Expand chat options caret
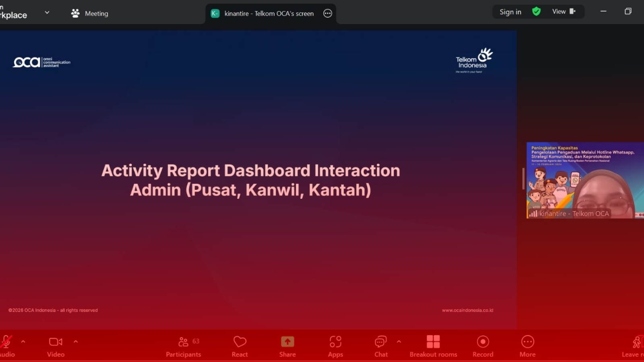Viewport: 644px width, 362px height. tap(399, 341)
